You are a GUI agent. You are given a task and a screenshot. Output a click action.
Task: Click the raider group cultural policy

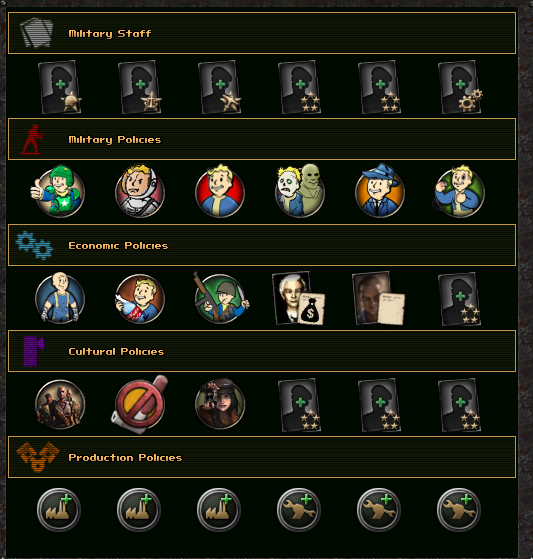60,404
